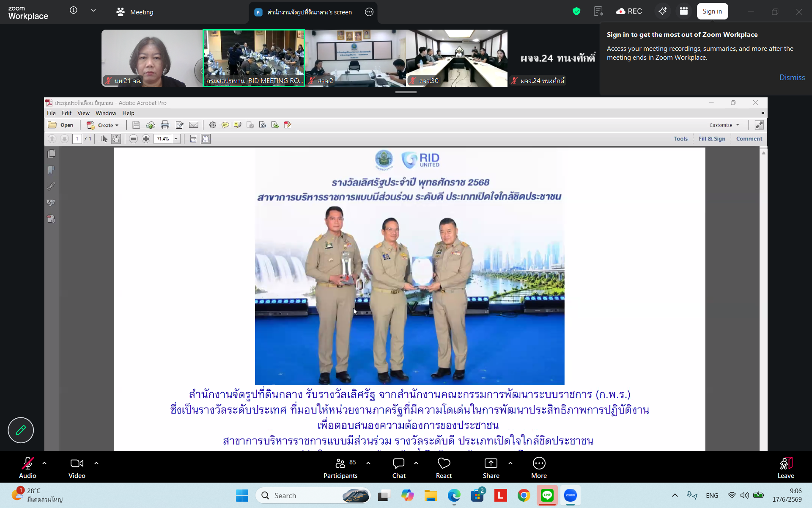Toggle the Zoom Audio mute button
Screen dimensions: 812x508
click(x=27, y=468)
